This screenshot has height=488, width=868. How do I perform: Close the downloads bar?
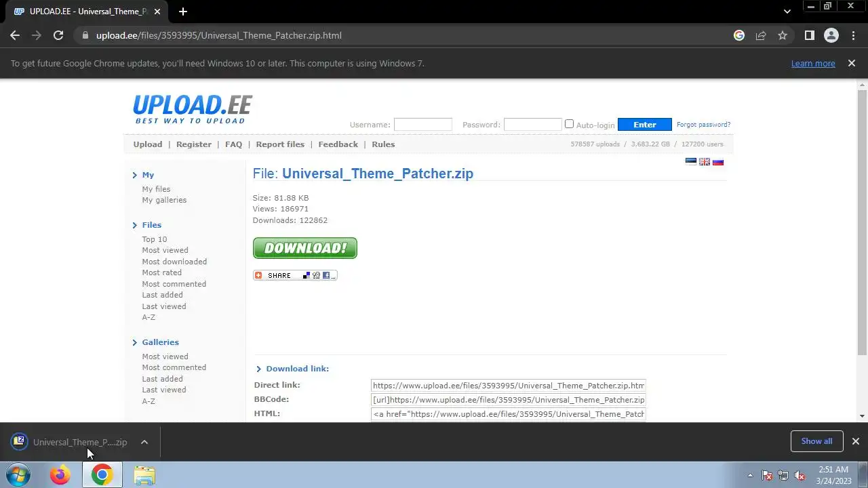[855, 441]
